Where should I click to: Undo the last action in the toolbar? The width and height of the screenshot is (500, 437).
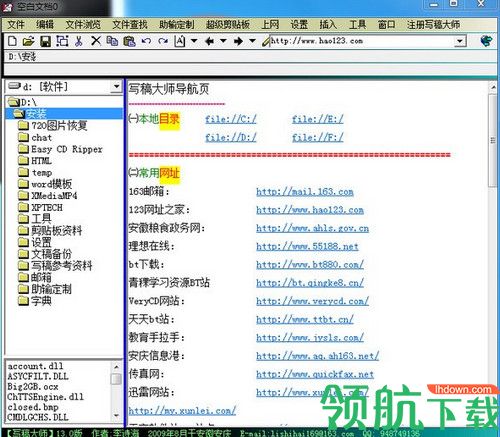point(146,41)
